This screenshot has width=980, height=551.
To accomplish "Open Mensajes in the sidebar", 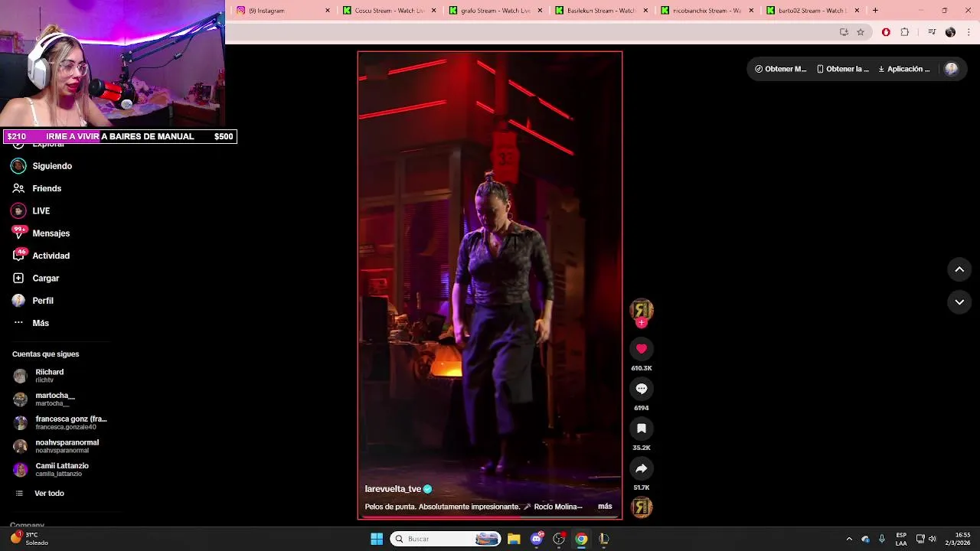I will [41, 233].
